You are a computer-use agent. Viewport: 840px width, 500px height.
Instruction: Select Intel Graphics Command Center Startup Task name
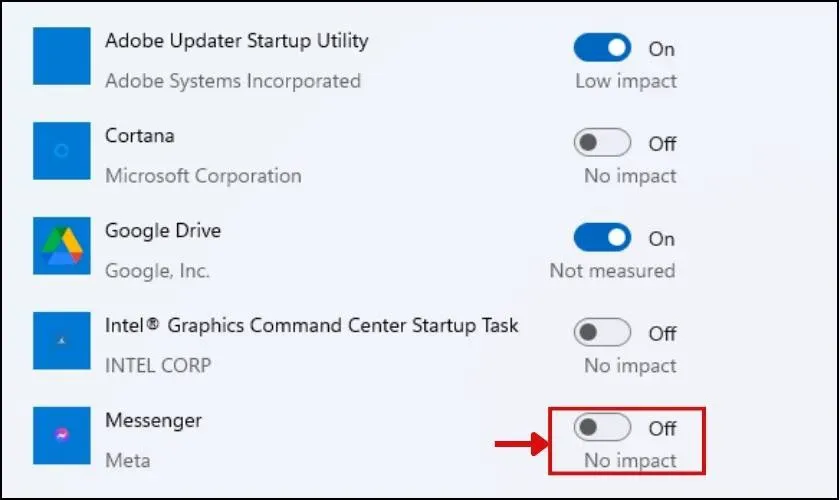tap(311, 325)
